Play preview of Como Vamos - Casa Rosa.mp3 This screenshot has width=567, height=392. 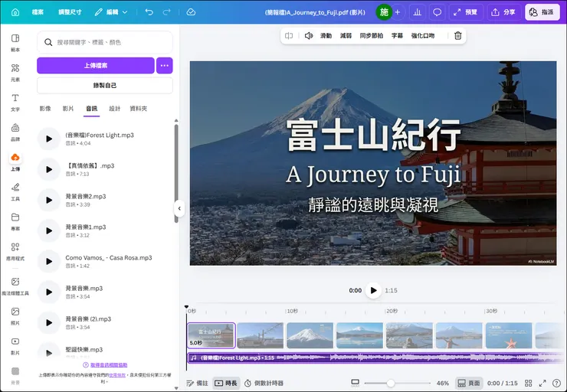click(49, 262)
